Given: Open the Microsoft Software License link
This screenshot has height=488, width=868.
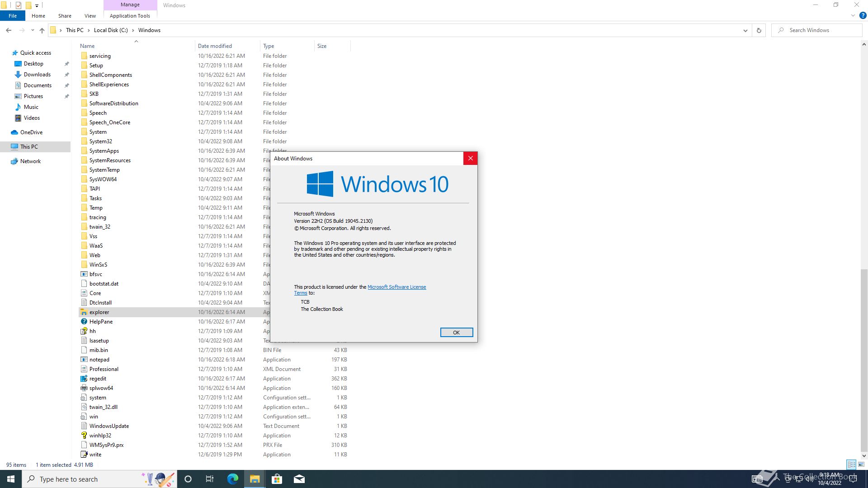Looking at the screenshot, I should coord(396,287).
